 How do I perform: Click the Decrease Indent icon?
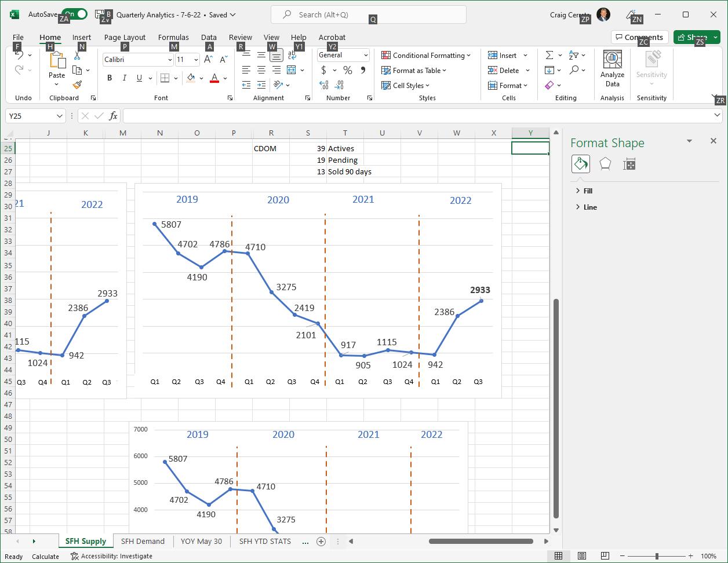tap(246, 85)
